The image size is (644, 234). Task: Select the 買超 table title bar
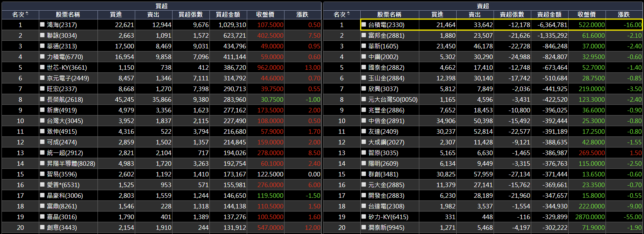[x=161, y=6]
